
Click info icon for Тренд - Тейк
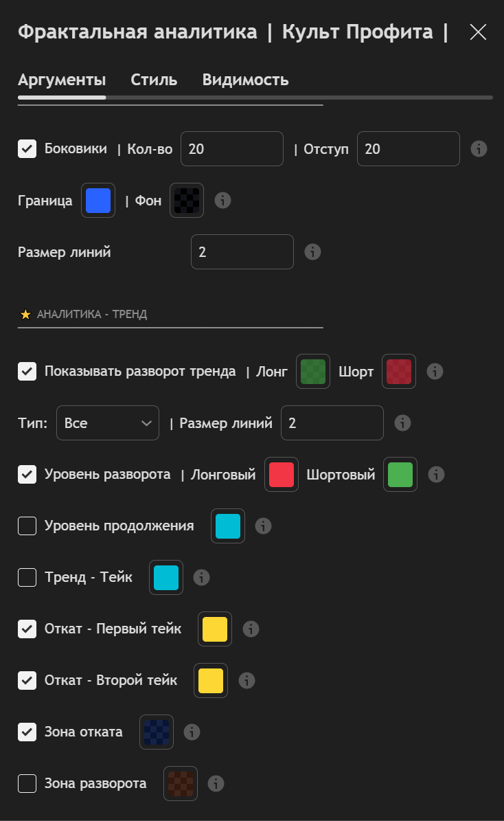tap(201, 577)
